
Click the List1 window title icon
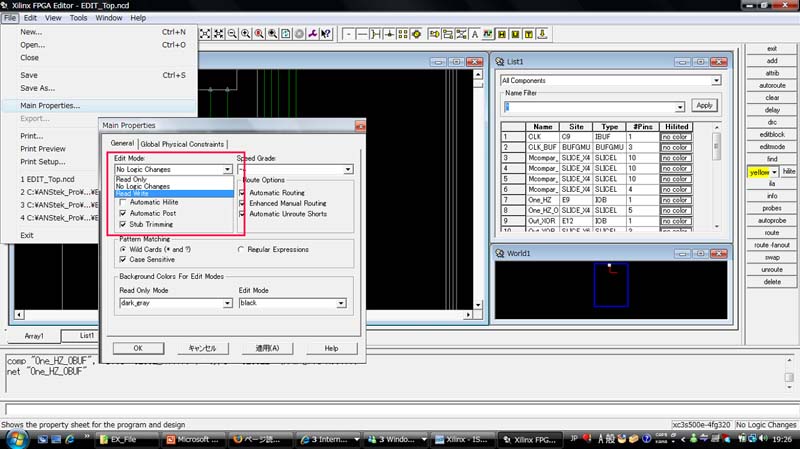pos(500,62)
